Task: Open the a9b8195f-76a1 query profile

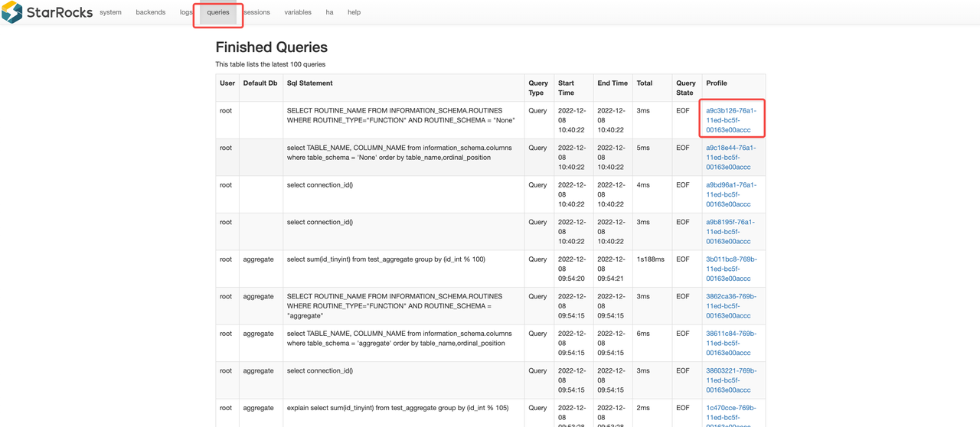Action: pos(730,231)
